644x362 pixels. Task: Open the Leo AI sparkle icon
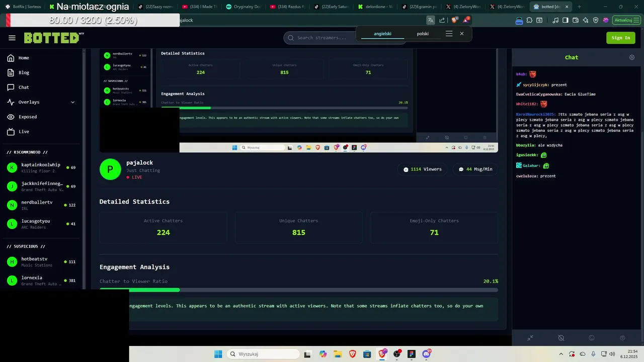pos(586,20)
